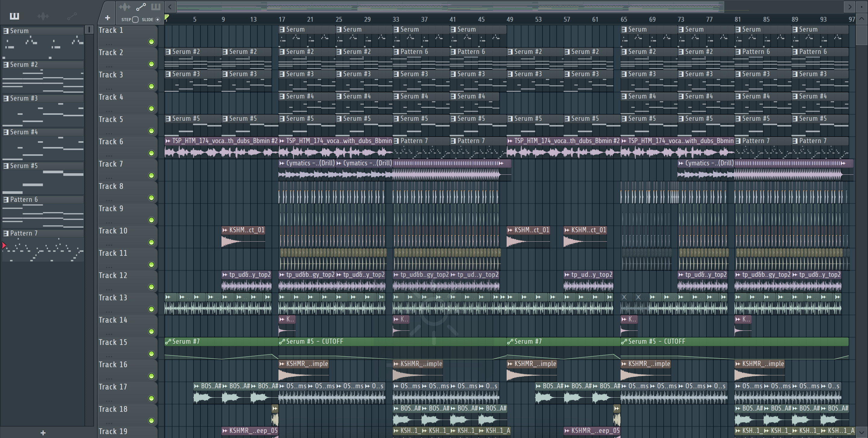
Task: Select the audio waveform clip focus icon
Action: tap(125, 7)
